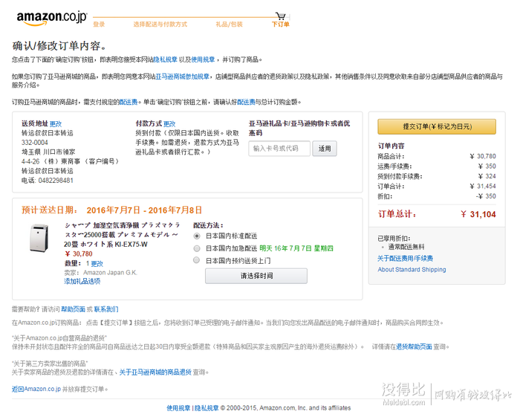Open About Standard Shipping link

tap(412, 269)
